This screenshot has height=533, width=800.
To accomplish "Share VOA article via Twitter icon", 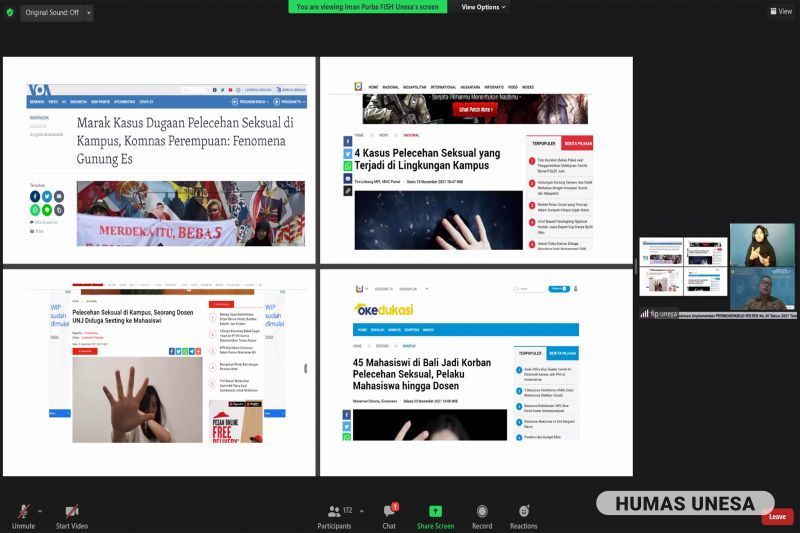I will [x=47, y=196].
